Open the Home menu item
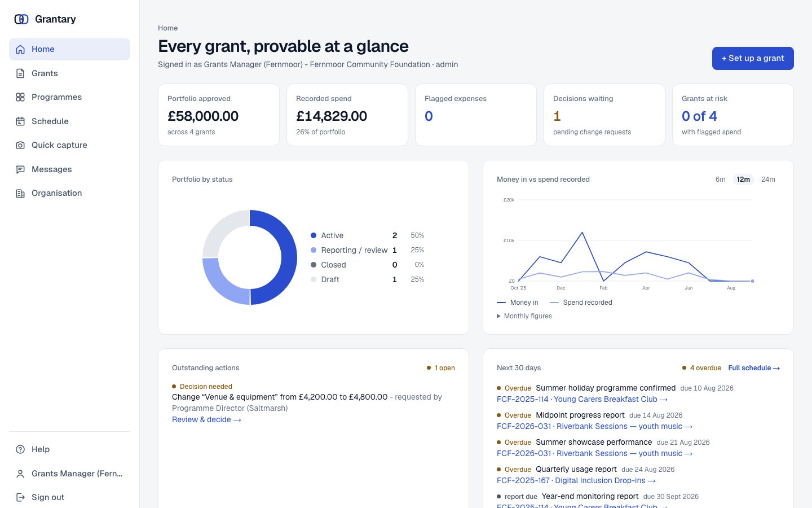 (x=69, y=49)
